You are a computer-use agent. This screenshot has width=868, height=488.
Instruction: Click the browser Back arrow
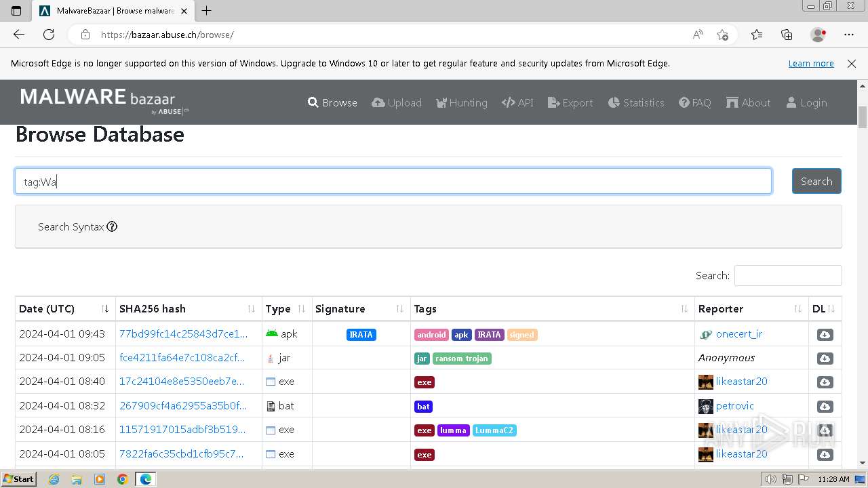coord(19,35)
